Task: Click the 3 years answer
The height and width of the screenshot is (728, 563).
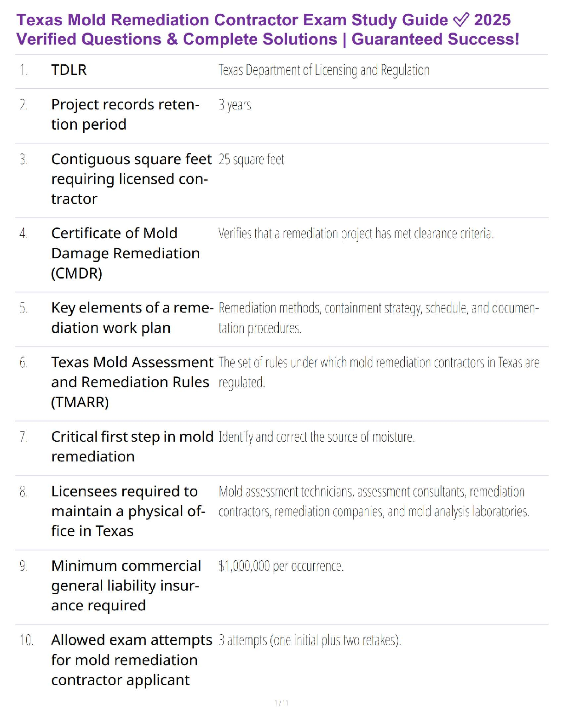Action: [x=235, y=105]
